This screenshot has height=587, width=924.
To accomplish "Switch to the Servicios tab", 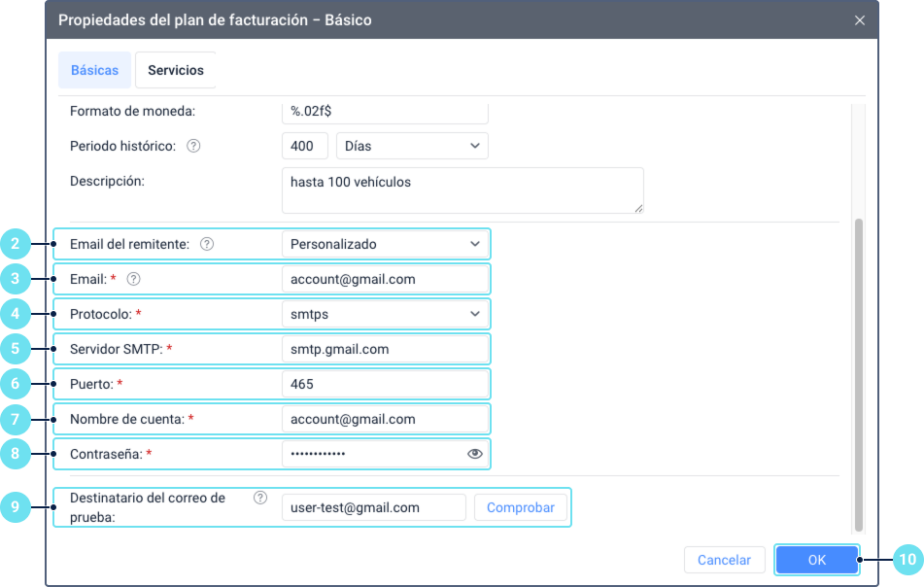I will click(176, 71).
